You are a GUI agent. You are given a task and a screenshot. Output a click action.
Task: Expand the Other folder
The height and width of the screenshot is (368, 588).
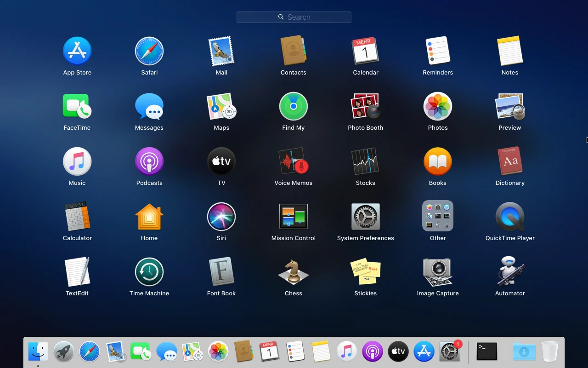(438, 216)
